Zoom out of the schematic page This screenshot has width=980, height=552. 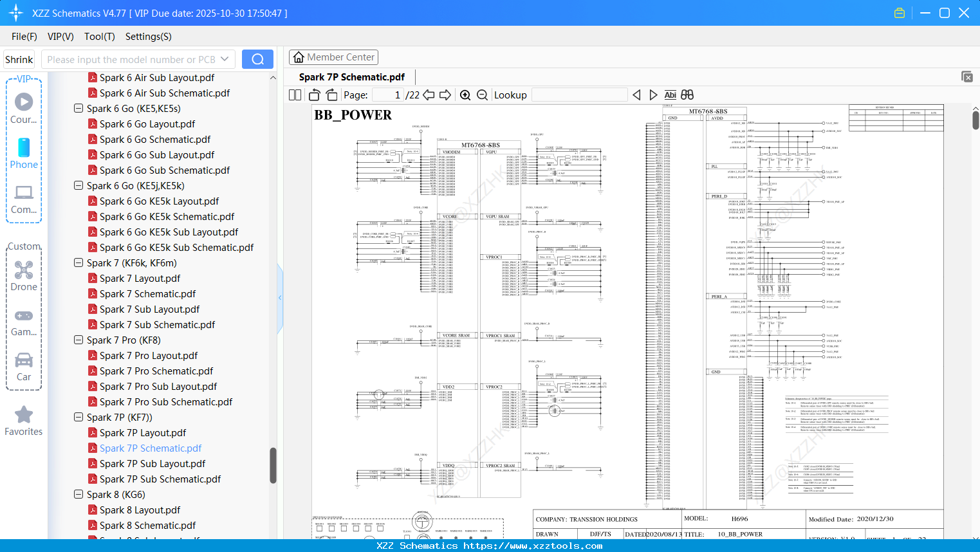click(x=482, y=95)
